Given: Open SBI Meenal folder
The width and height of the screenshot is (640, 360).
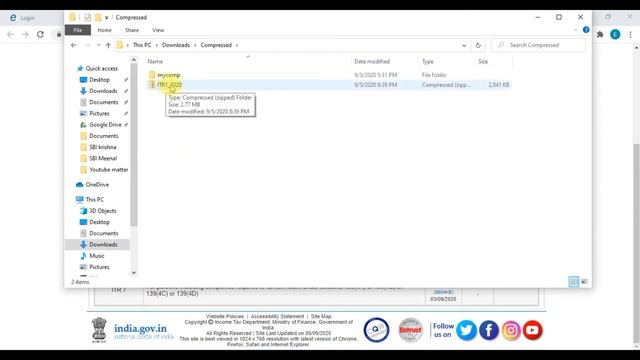Looking at the screenshot, I should [x=103, y=158].
